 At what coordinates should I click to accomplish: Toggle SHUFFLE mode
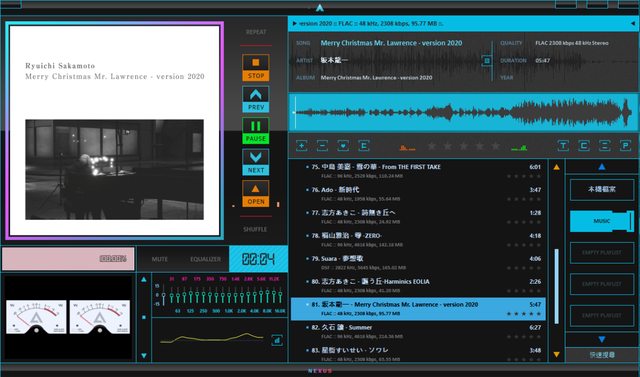[x=256, y=229]
